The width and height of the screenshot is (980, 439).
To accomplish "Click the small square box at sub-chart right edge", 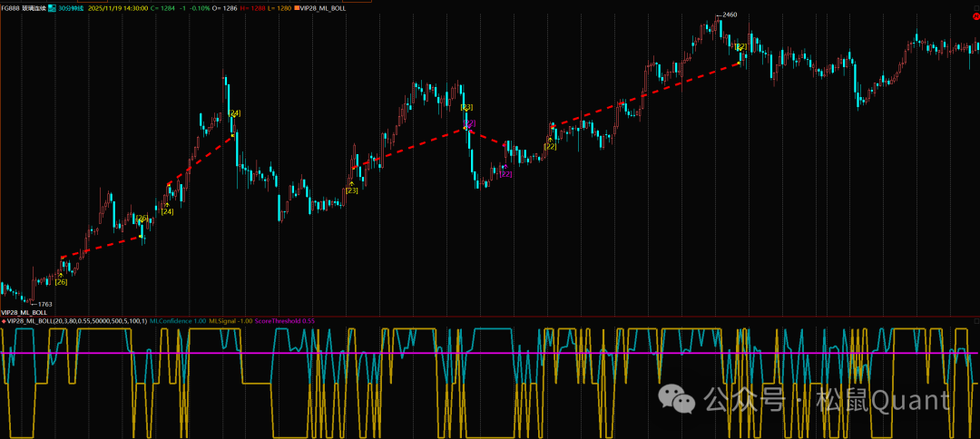I will pos(975,321).
